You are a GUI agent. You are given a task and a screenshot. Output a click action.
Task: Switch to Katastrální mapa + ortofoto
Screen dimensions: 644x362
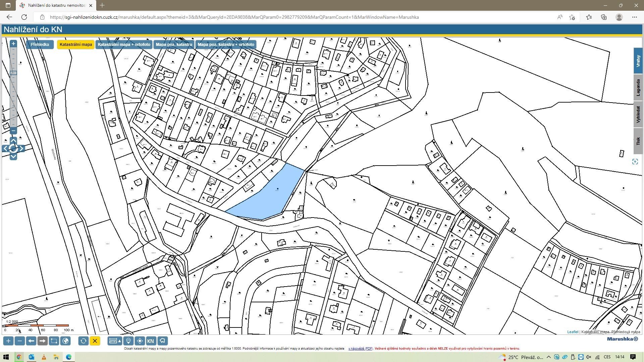pos(124,45)
